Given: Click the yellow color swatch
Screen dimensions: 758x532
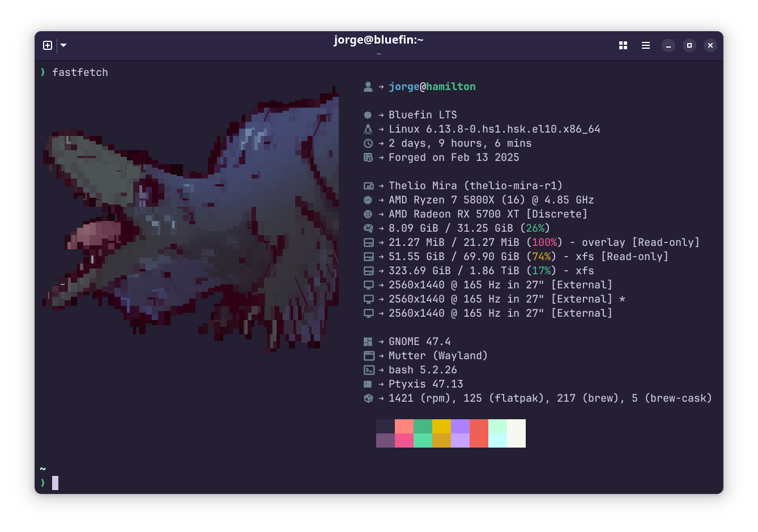Looking at the screenshot, I should coord(441,426).
